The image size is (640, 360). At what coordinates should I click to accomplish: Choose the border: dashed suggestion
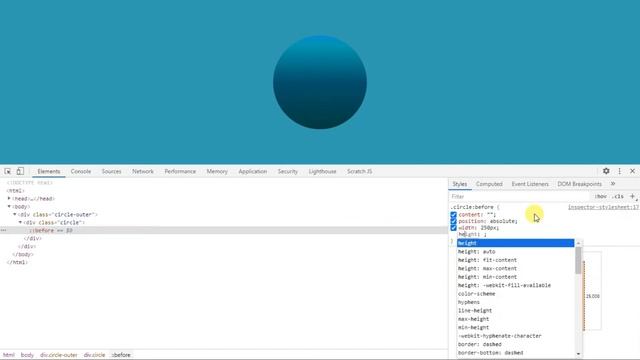[x=516, y=344]
